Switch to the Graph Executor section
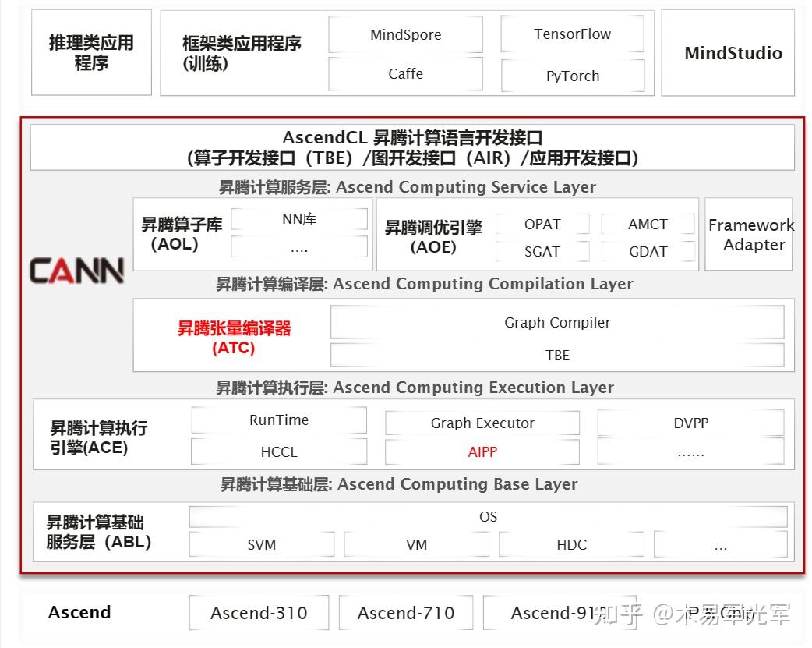 [x=482, y=423]
